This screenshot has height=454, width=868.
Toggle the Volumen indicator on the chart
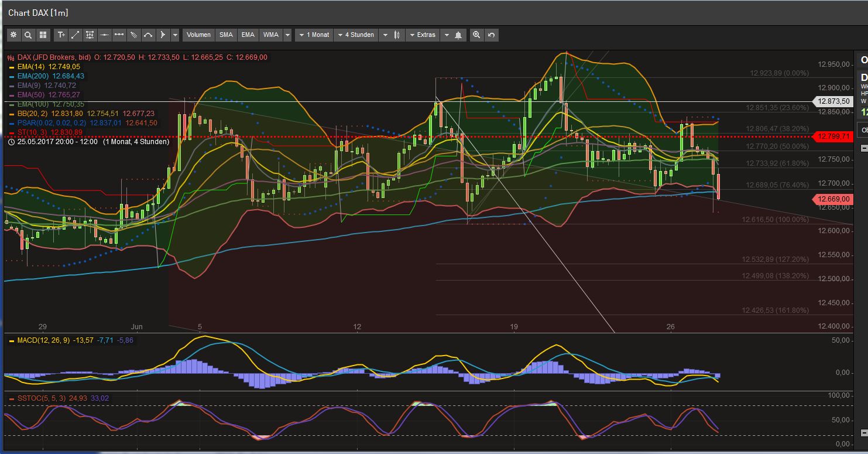(198, 35)
